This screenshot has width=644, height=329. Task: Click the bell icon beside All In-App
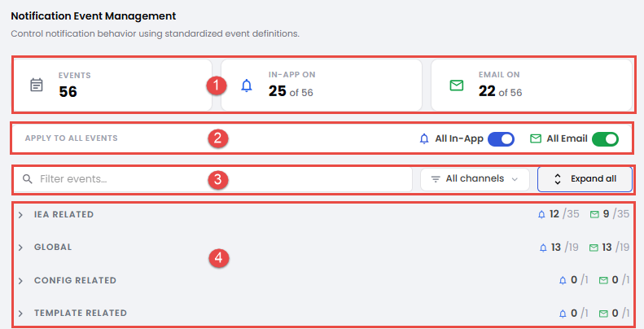tap(424, 138)
